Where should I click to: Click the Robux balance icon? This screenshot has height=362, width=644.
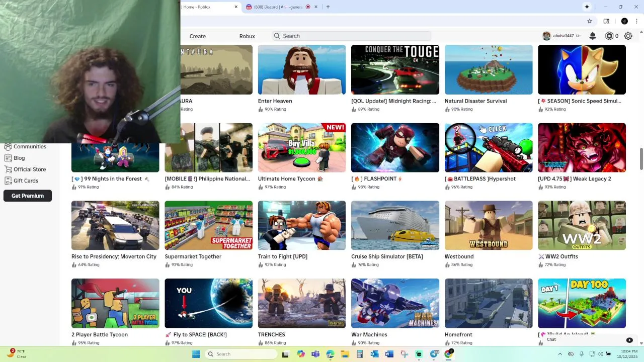coord(609,36)
